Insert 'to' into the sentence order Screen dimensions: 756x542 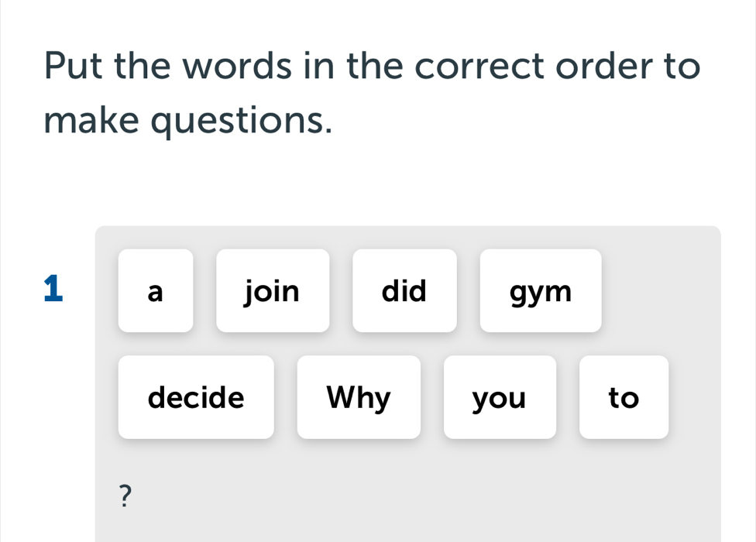coord(624,397)
